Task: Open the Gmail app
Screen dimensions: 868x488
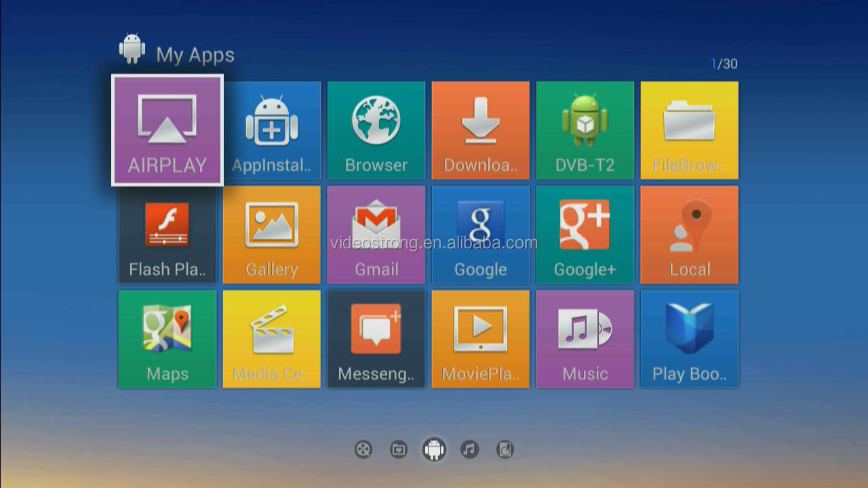Action: [x=376, y=235]
